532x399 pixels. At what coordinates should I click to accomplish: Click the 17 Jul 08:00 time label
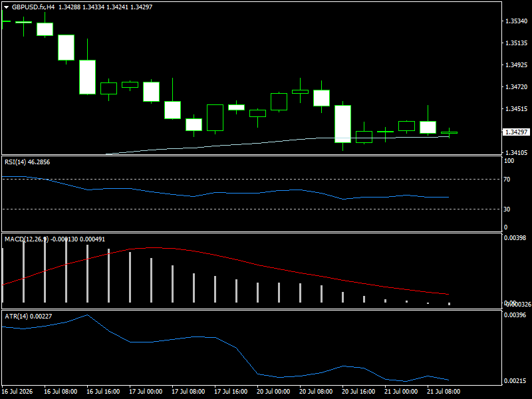[188, 392]
